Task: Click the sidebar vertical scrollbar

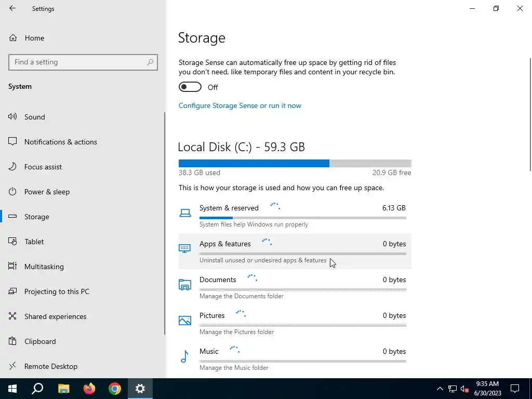Action: [x=165, y=223]
